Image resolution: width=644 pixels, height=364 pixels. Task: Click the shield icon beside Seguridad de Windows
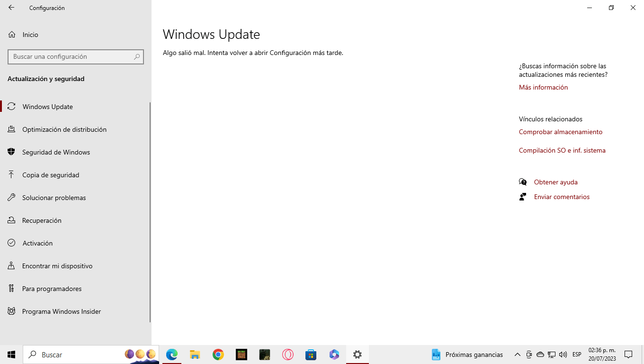(x=11, y=152)
